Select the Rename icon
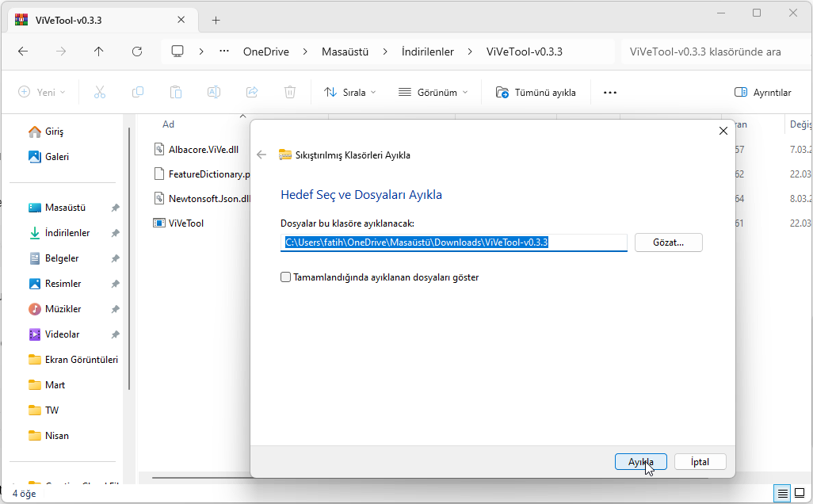813x504 pixels. [x=213, y=92]
